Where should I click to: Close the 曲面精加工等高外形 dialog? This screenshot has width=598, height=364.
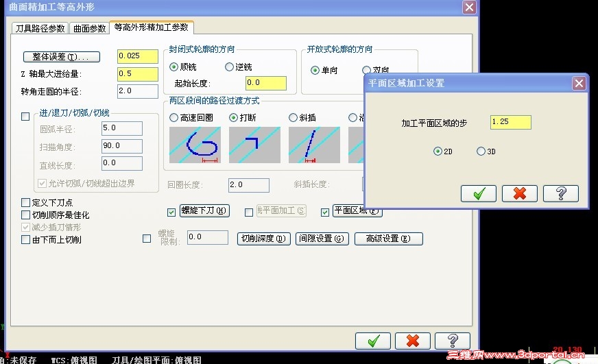pyautogui.click(x=469, y=8)
